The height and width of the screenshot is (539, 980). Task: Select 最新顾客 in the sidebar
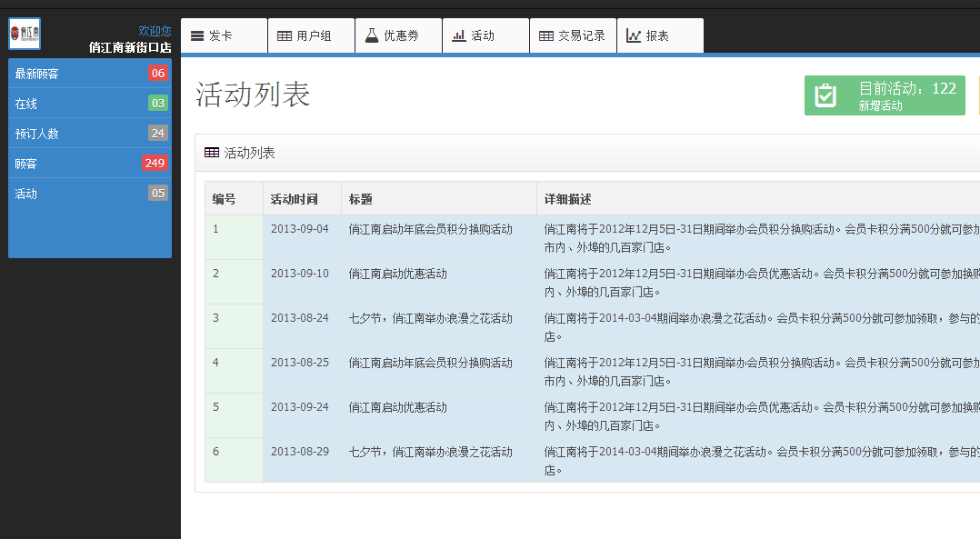[x=37, y=74]
